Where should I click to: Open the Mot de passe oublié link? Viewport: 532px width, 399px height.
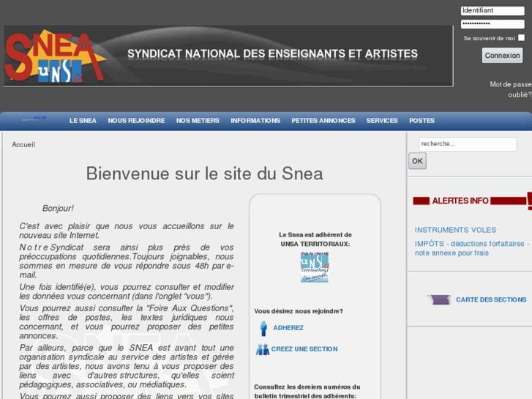click(x=511, y=89)
